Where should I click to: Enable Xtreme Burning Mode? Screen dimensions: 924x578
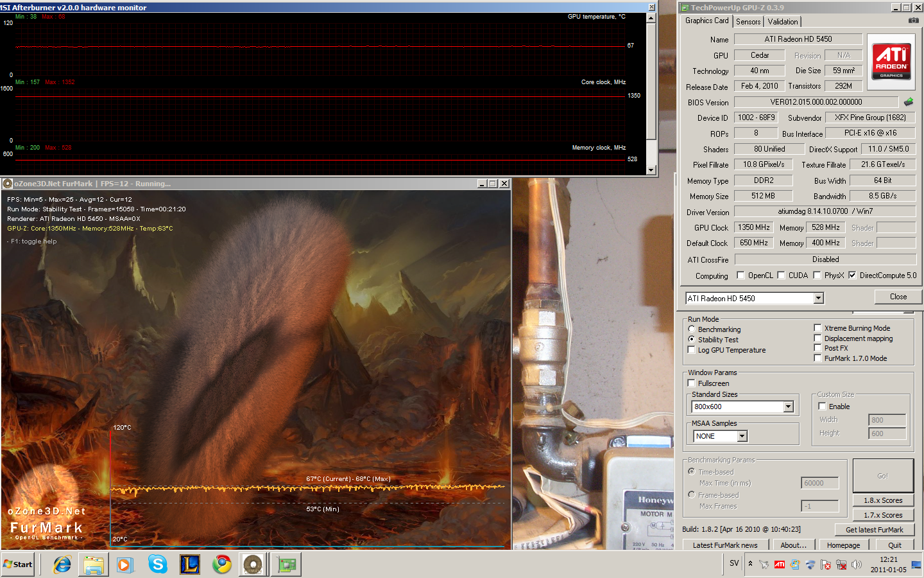coord(817,328)
